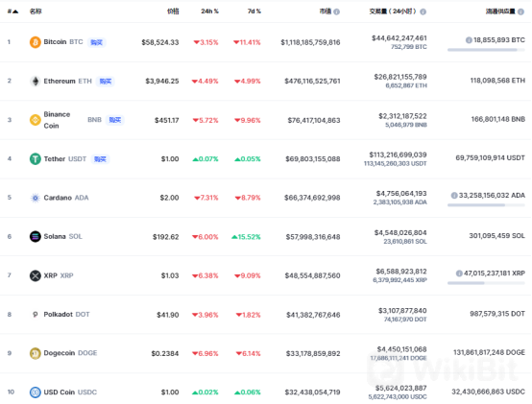Sort table by rank number column

(x=12, y=12)
